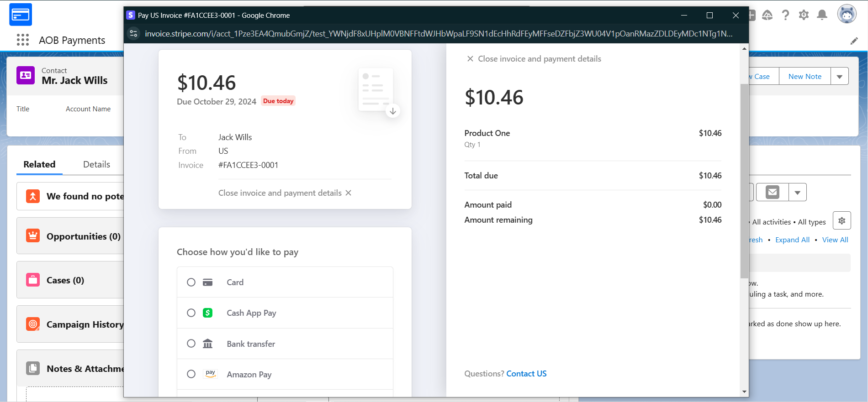Click Close invoice and payment details under invoice number
This screenshot has width=868, height=402.
285,193
